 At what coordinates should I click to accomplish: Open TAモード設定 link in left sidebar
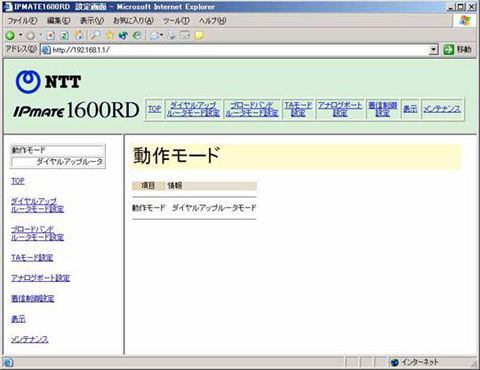[x=32, y=257]
